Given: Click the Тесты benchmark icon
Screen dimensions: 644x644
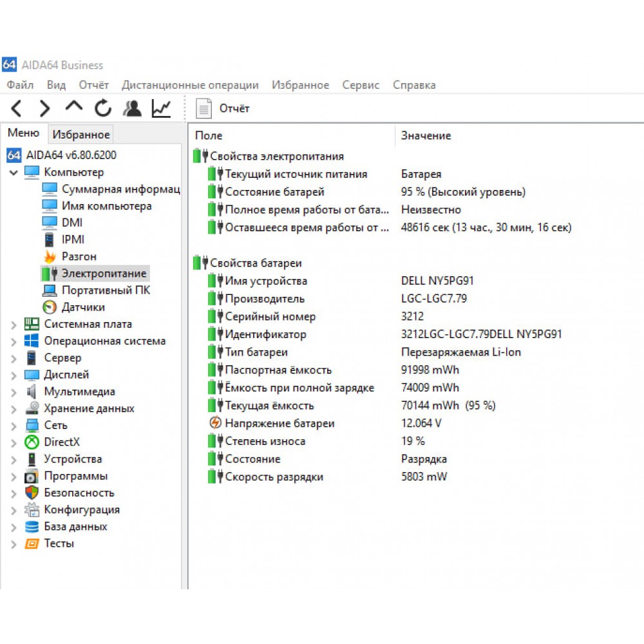Looking at the screenshot, I should pos(32,544).
